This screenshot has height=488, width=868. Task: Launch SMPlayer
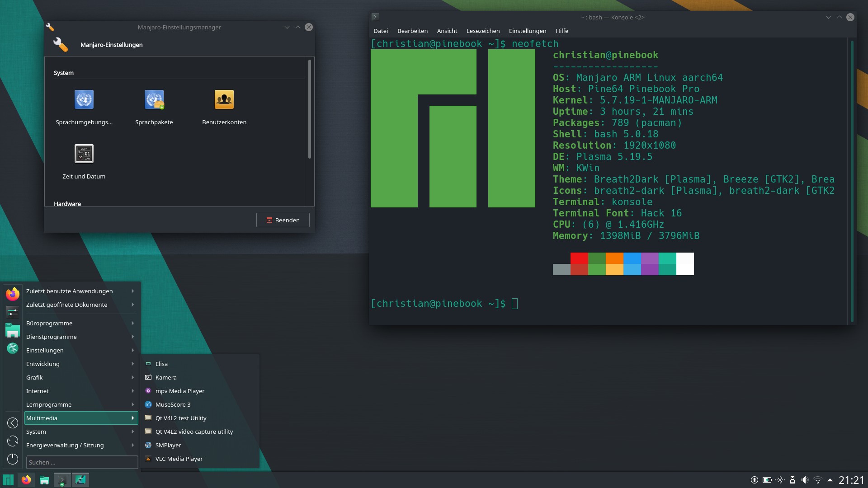pos(200,446)
